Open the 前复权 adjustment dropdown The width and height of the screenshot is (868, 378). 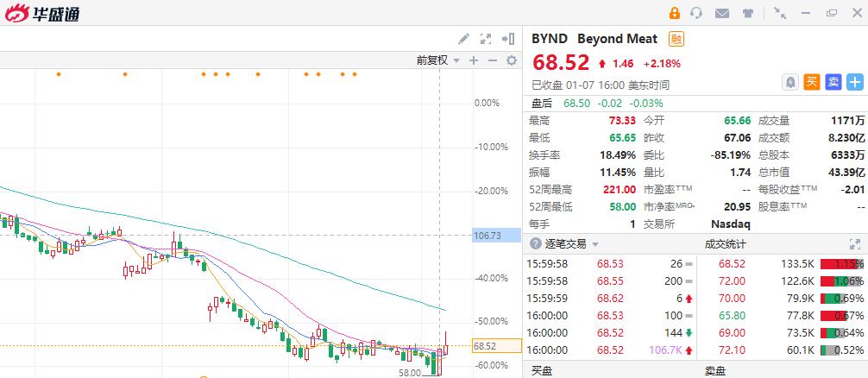[x=437, y=60]
